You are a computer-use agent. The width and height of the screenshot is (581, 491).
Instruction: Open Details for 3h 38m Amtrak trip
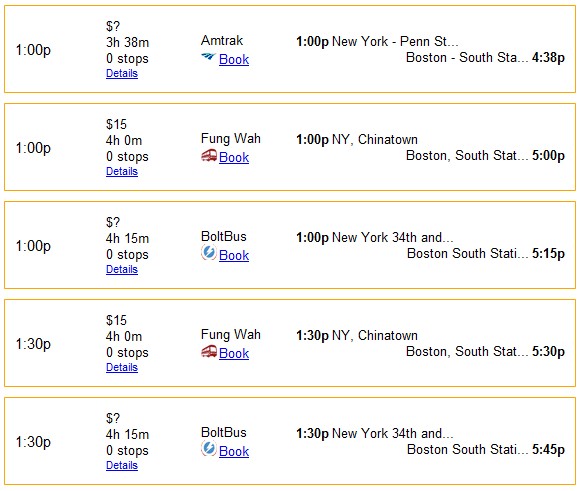122,73
